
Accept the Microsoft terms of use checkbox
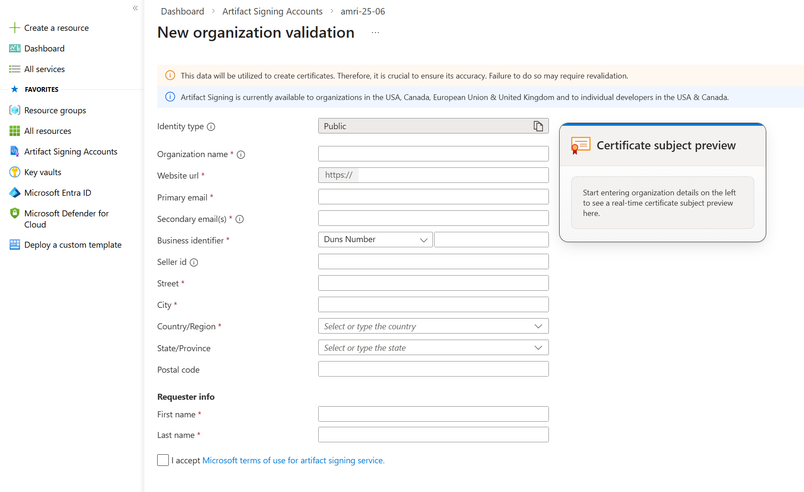point(163,460)
